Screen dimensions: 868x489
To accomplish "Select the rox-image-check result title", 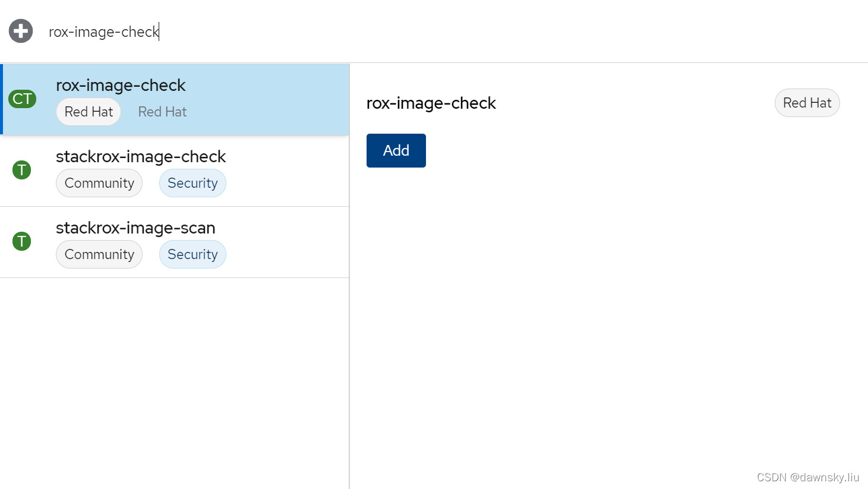I will click(x=121, y=86).
